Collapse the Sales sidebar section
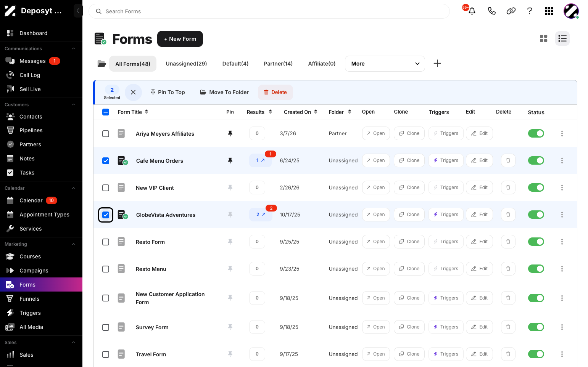This screenshot has height=367, width=588. (x=74, y=343)
